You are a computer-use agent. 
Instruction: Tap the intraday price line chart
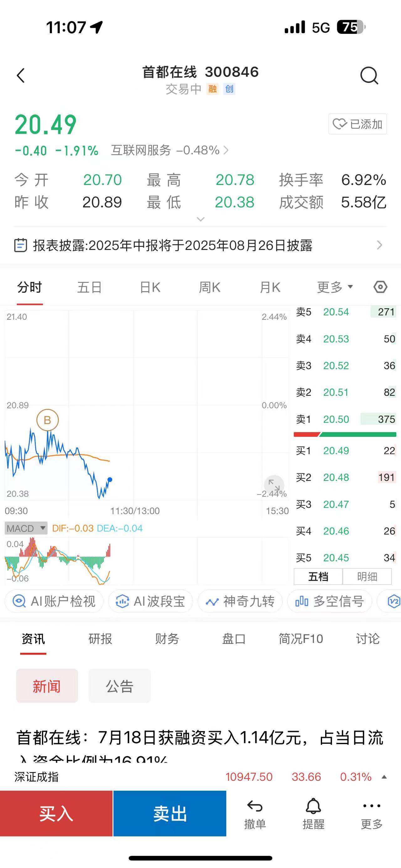pyautogui.click(x=147, y=405)
